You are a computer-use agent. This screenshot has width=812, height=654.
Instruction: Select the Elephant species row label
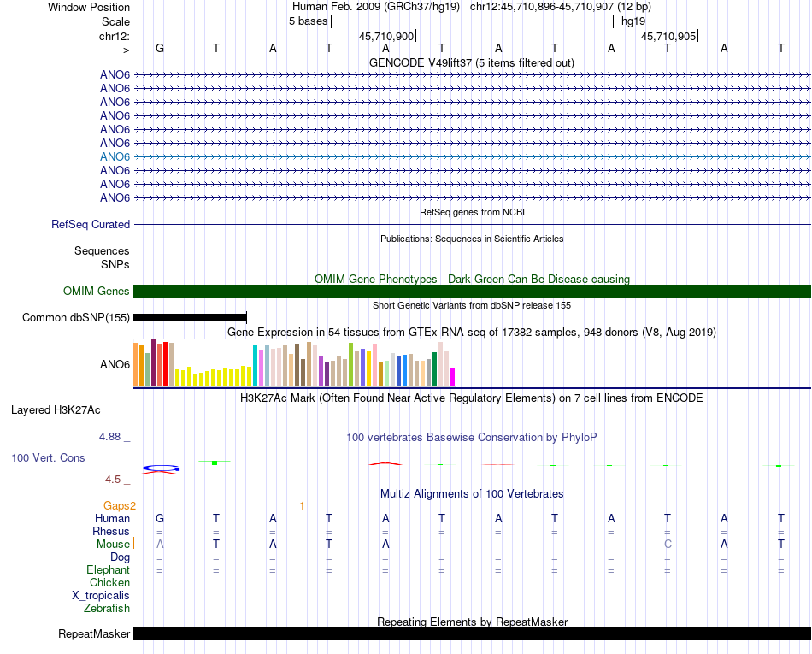[109, 570]
